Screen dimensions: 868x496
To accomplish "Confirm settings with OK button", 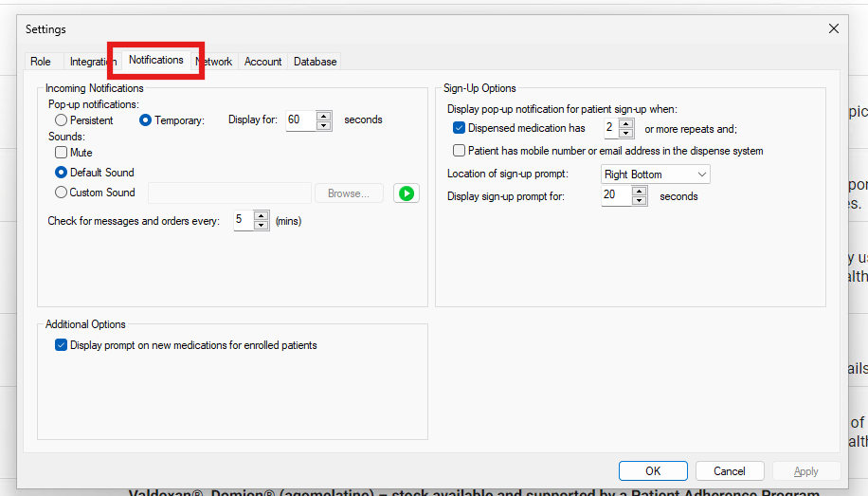I will coord(653,471).
